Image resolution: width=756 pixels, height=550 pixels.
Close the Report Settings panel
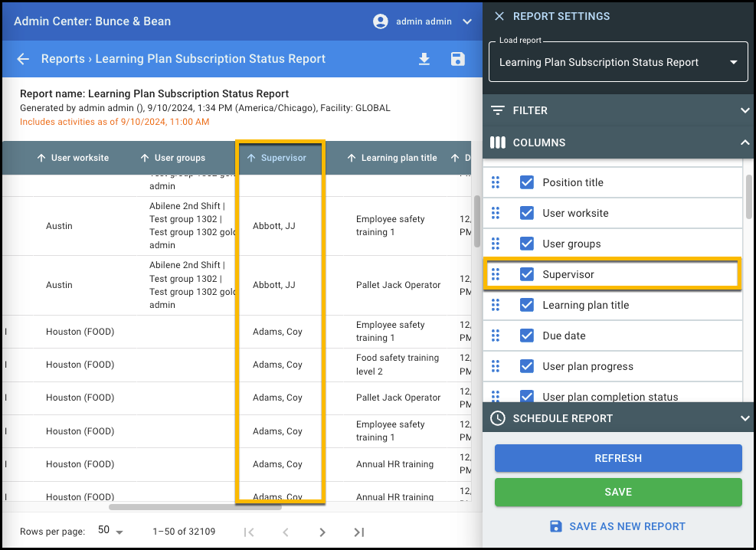click(x=499, y=16)
